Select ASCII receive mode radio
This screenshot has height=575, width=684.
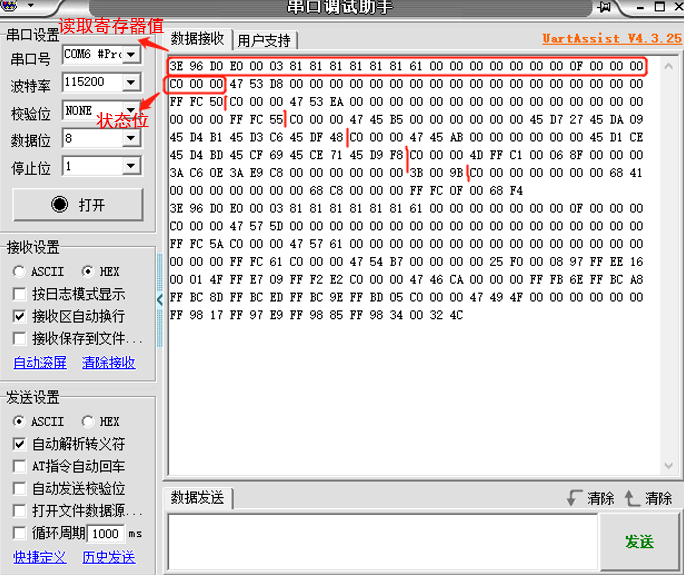[x=19, y=271]
